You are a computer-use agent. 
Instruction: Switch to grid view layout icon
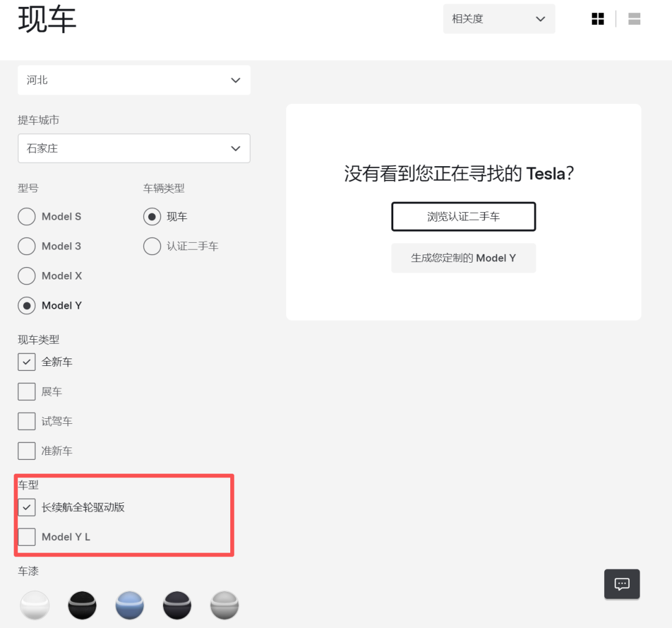597,19
